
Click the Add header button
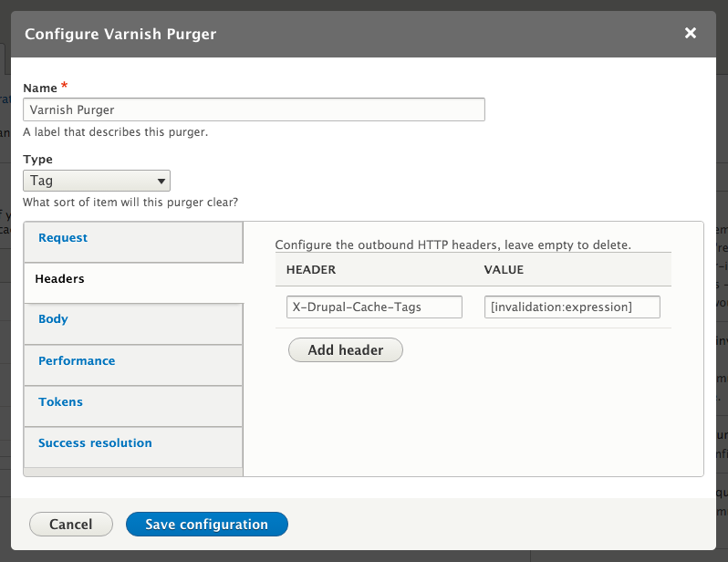[x=346, y=349]
